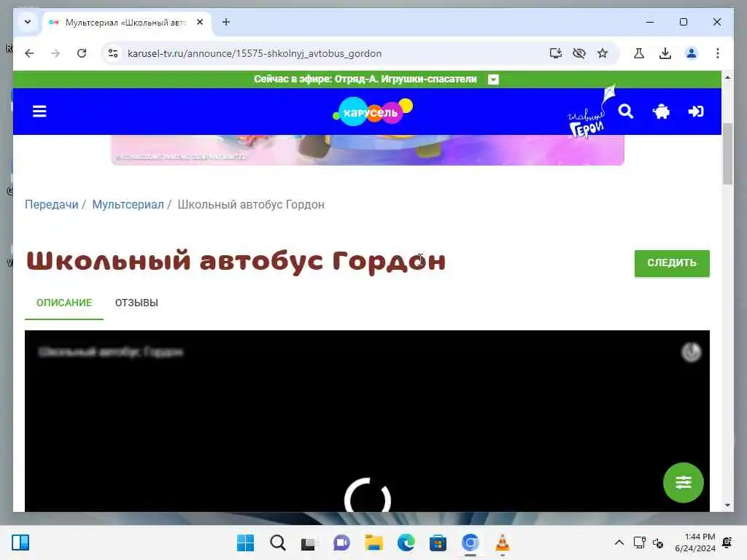Screen dimensions: 747x560
Task: Click the Карусель logo
Action: tap(373, 112)
